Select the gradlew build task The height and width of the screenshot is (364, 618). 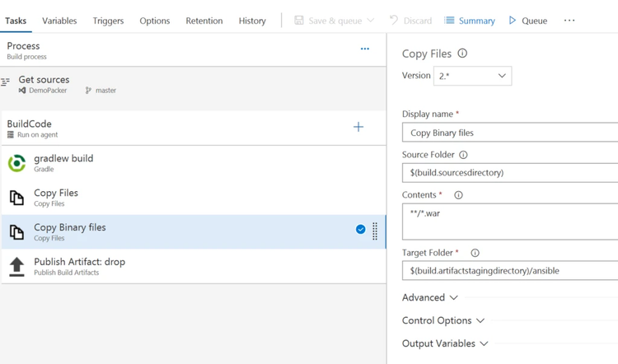tap(193, 163)
